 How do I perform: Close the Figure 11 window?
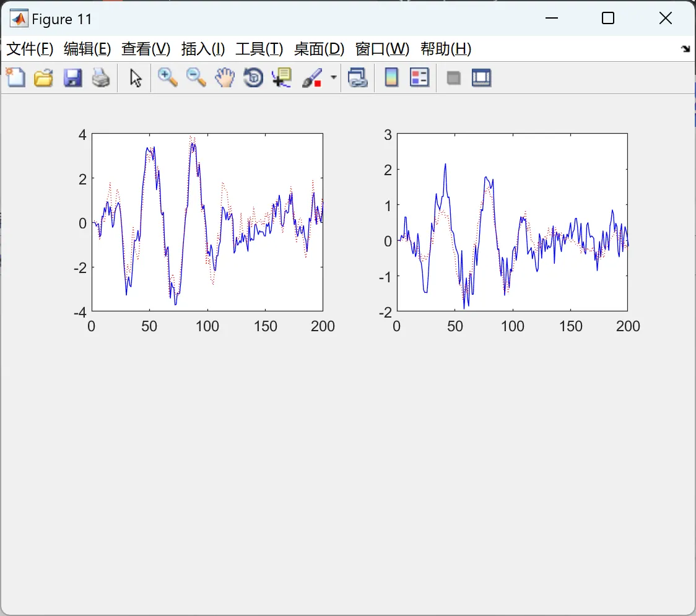(666, 18)
